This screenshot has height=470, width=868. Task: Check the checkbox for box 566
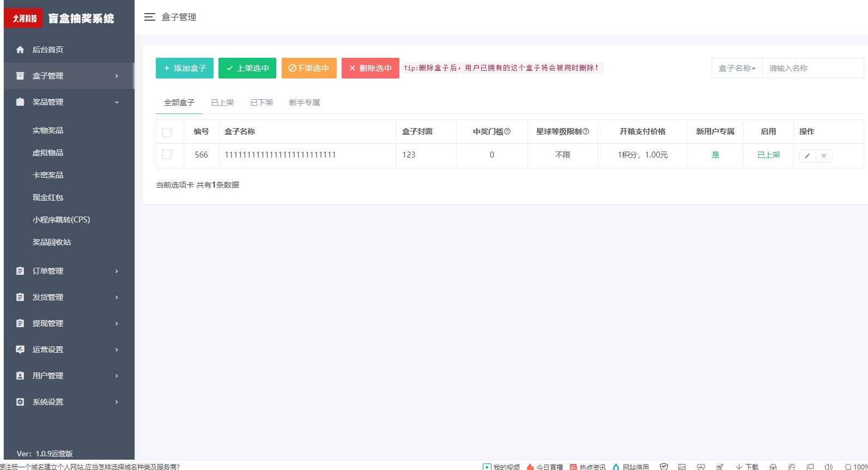pos(167,155)
